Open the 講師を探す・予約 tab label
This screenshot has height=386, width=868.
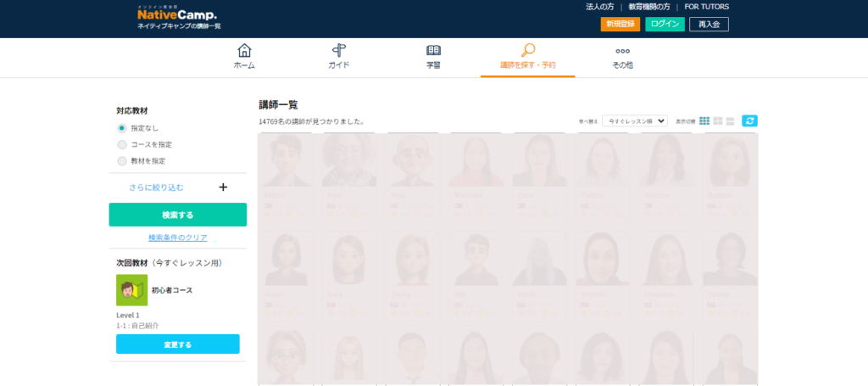click(x=528, y=65)
